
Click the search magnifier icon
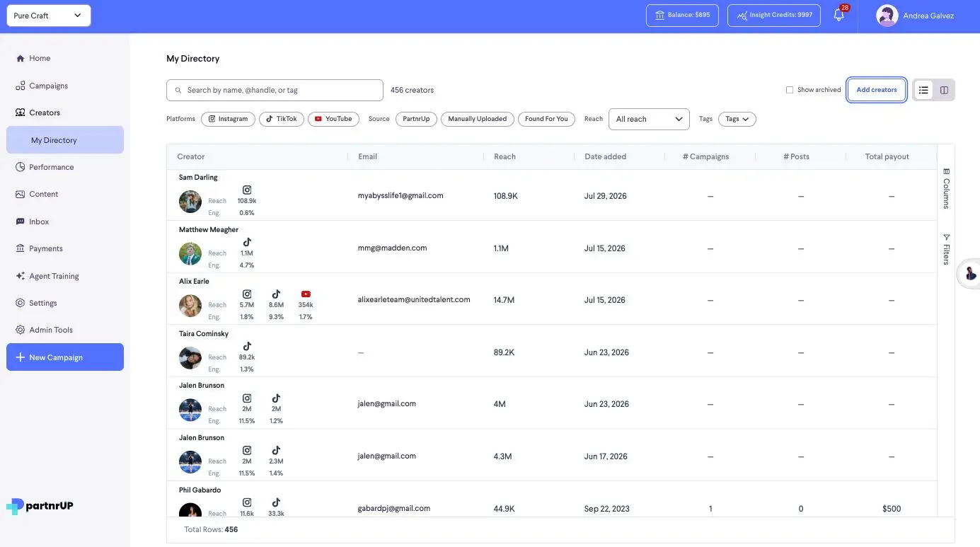[178, 91]
